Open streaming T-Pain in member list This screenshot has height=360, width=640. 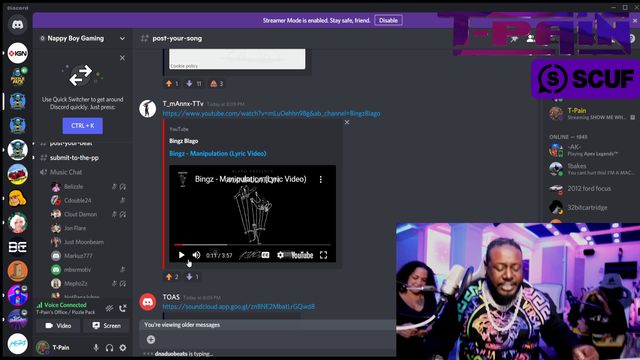click(591, 113)
